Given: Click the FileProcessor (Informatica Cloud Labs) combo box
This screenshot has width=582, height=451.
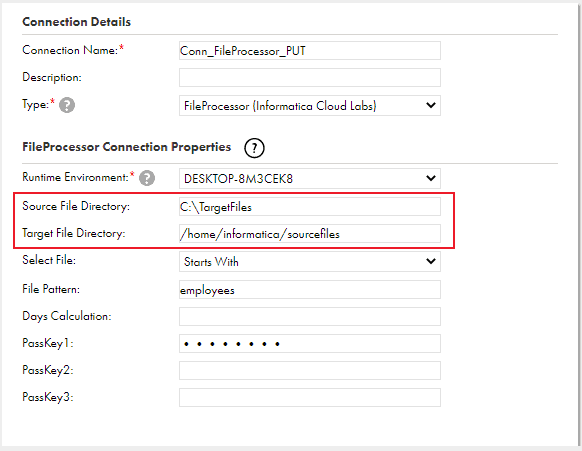Looking at the screenshot, I should click(x=310, y=105).
